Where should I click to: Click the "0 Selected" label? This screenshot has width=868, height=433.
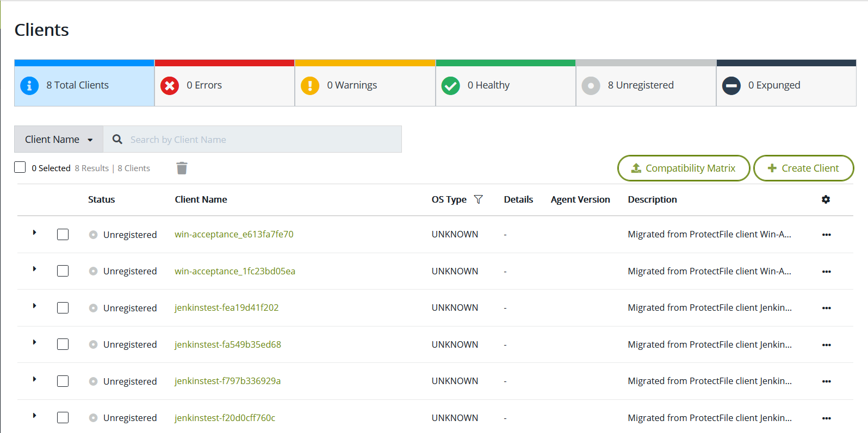51,168
